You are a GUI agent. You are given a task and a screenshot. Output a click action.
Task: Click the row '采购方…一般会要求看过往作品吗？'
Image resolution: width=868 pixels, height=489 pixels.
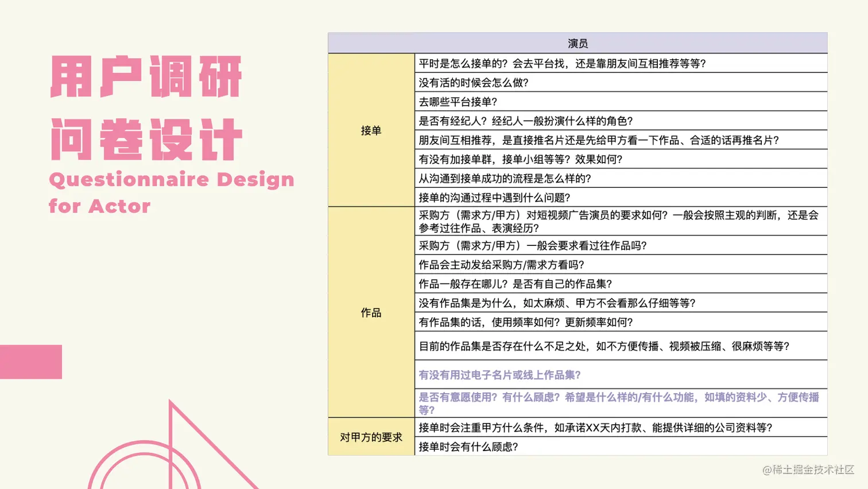click(x=621, y=245)
